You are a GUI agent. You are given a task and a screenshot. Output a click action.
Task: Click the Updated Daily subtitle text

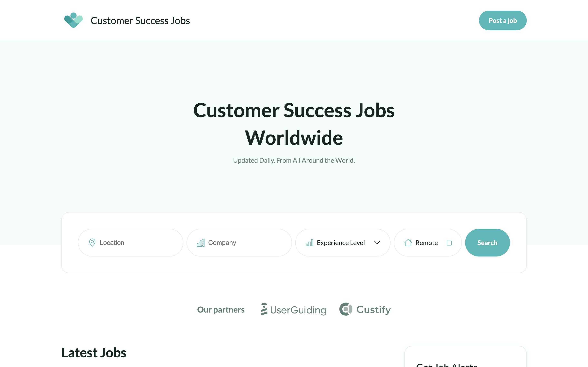pos(294,160)
